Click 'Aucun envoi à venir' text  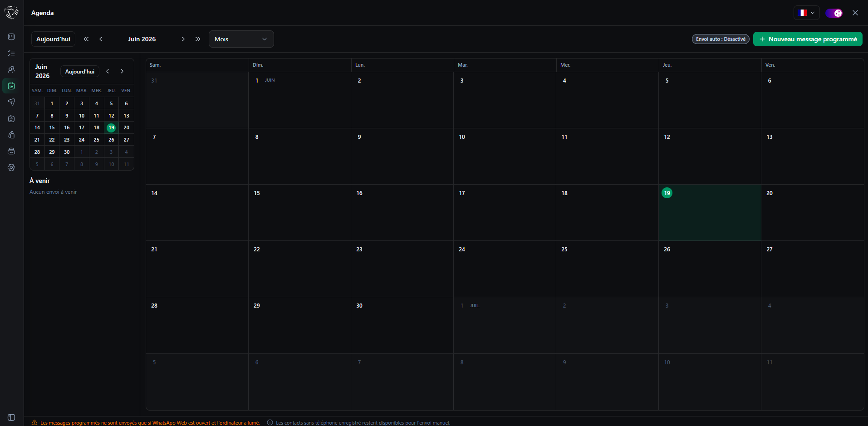click(53, 192)
